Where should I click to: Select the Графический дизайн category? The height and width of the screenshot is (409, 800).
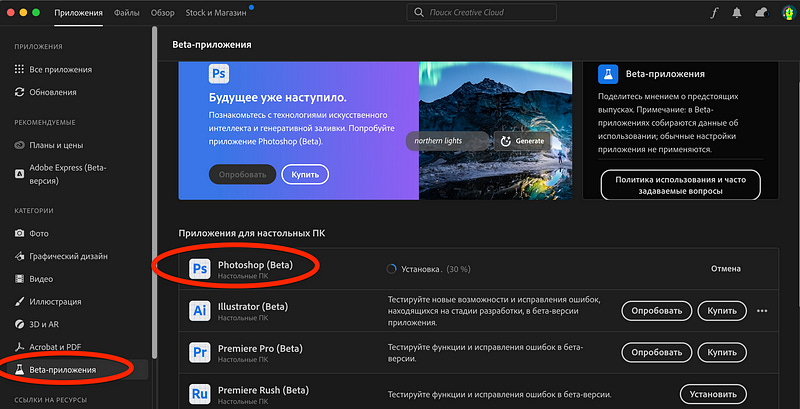click(68, 256)
